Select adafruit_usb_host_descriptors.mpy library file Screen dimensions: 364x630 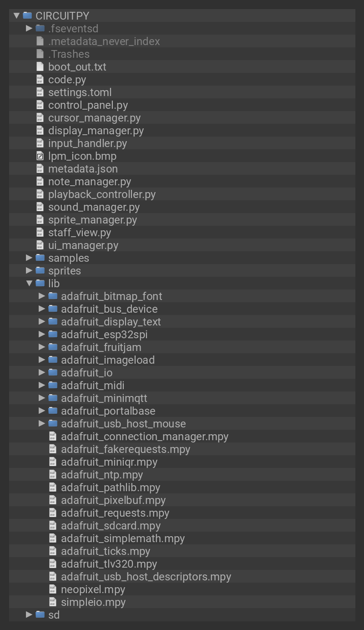pos(146,577)
